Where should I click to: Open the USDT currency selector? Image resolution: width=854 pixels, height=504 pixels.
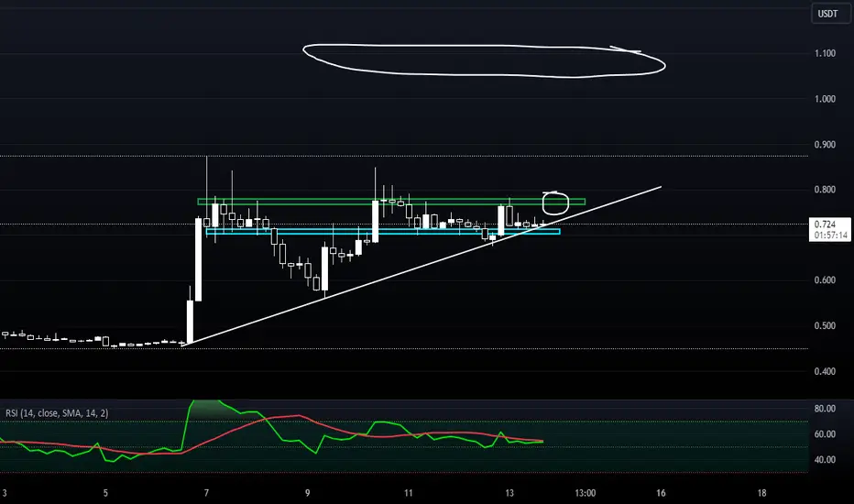pos(829,14)
